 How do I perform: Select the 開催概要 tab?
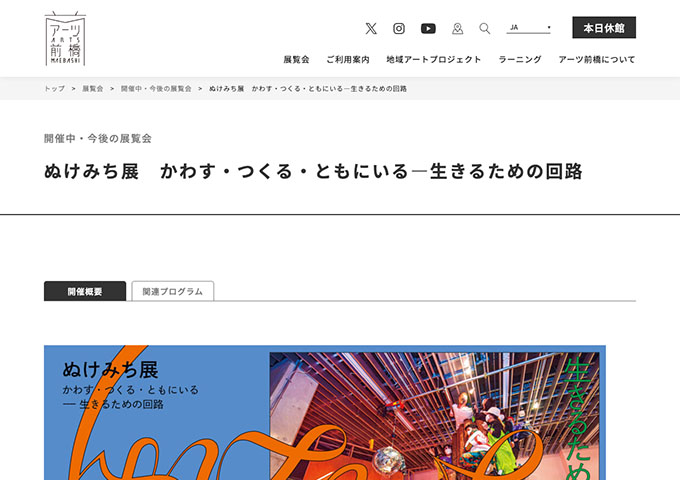(85, 291)
